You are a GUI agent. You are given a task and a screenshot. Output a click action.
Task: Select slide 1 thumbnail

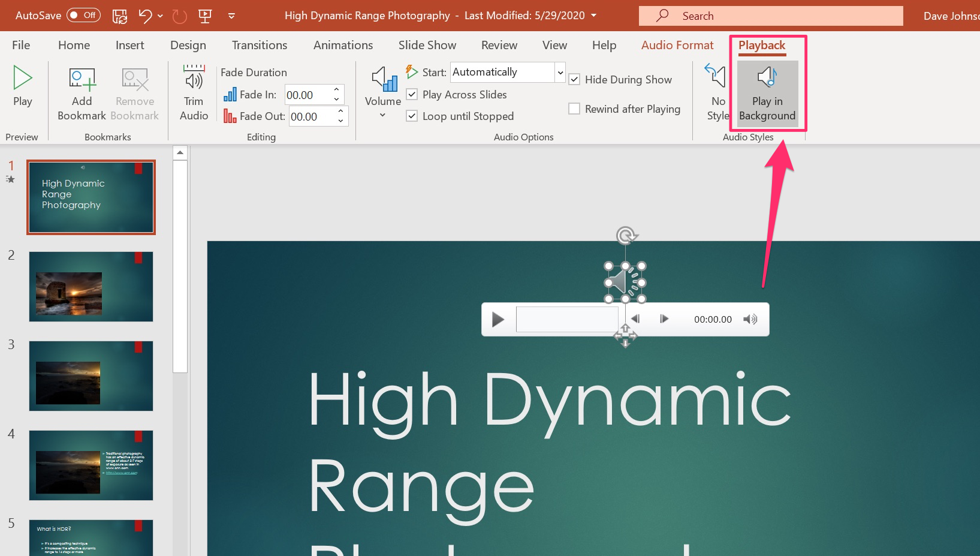pyautogui.click(x=91, y=197)
